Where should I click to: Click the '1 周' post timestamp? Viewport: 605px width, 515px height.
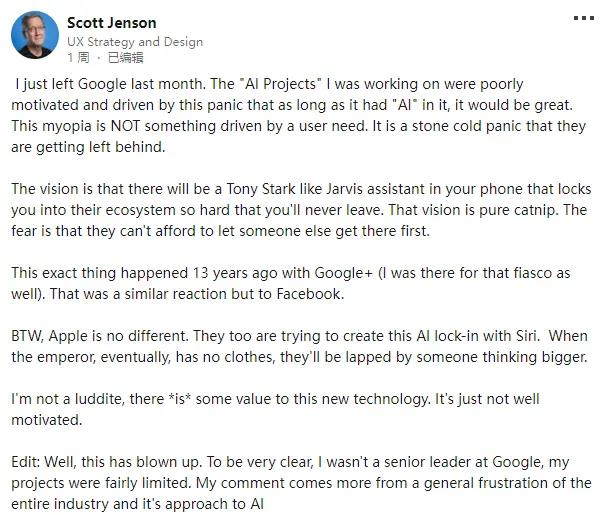click(x=79, y=57)
